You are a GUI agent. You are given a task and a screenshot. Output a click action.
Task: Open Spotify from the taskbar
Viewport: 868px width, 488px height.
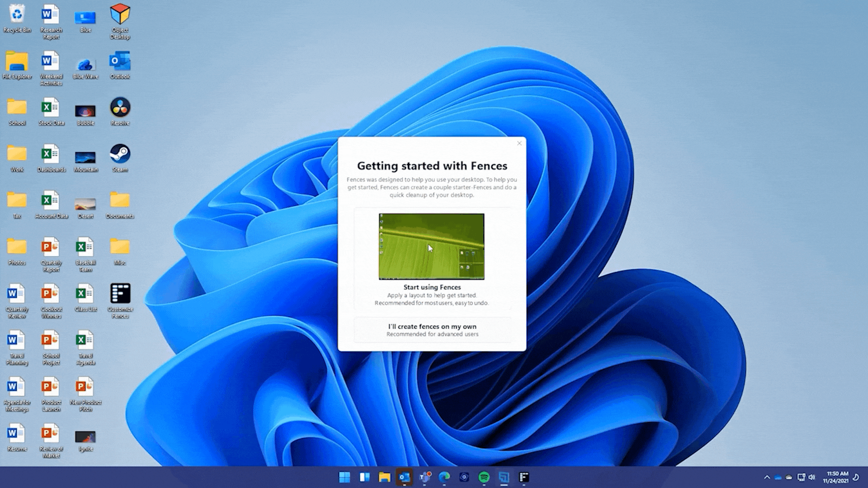(484, 477)
